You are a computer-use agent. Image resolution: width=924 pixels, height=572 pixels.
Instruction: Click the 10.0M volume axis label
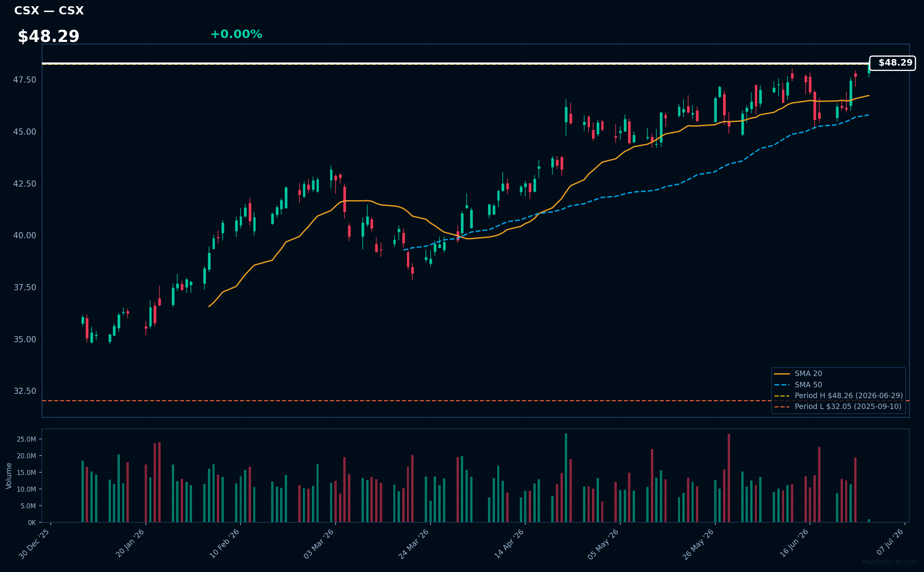pos(26,489)
